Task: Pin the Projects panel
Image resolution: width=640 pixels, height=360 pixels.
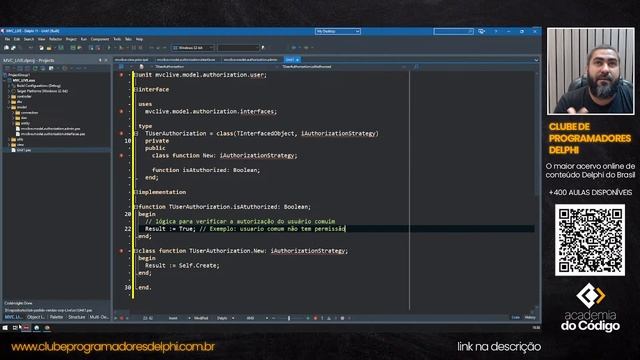Action: coord(100,60)
